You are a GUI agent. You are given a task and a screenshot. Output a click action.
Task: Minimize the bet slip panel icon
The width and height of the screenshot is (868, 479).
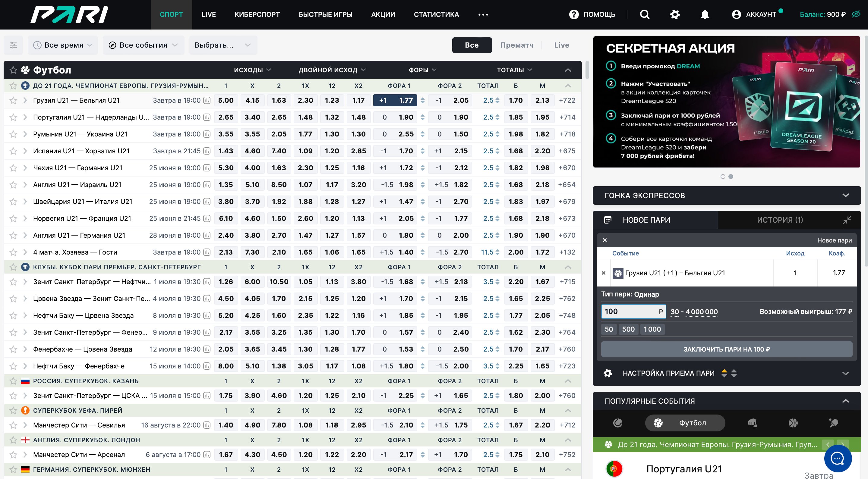pos(847,220)
